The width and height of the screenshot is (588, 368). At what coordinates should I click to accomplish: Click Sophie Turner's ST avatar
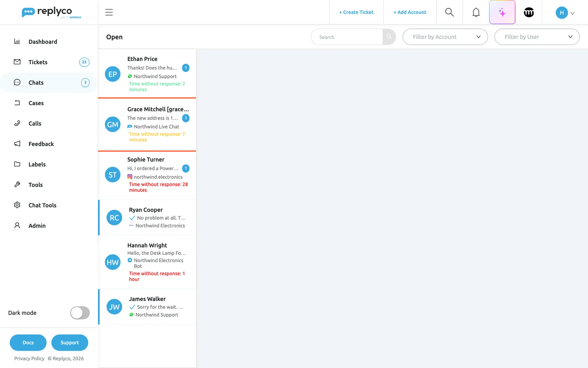113,175
